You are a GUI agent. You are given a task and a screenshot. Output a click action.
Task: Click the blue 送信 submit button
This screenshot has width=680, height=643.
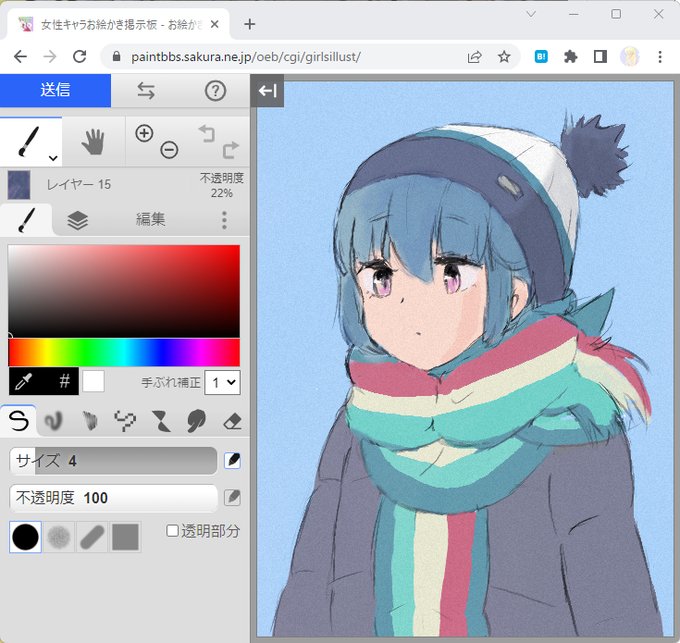(55, 90)
